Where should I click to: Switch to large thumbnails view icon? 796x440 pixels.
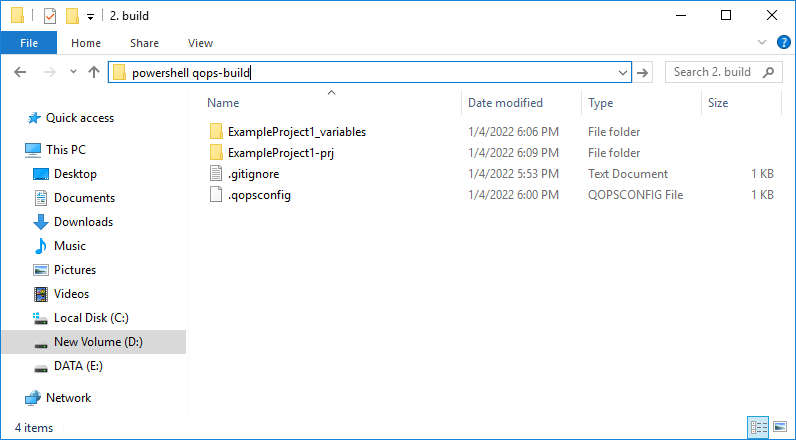pyautogui.click(x=779, y=427)
